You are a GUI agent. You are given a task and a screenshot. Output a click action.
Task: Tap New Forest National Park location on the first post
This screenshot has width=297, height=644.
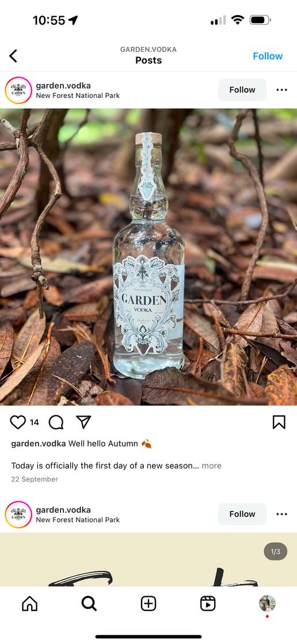click(x=78, y=96)
